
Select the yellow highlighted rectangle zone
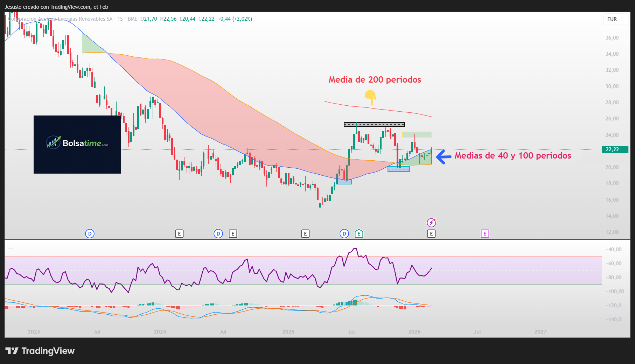pos(417,134)
